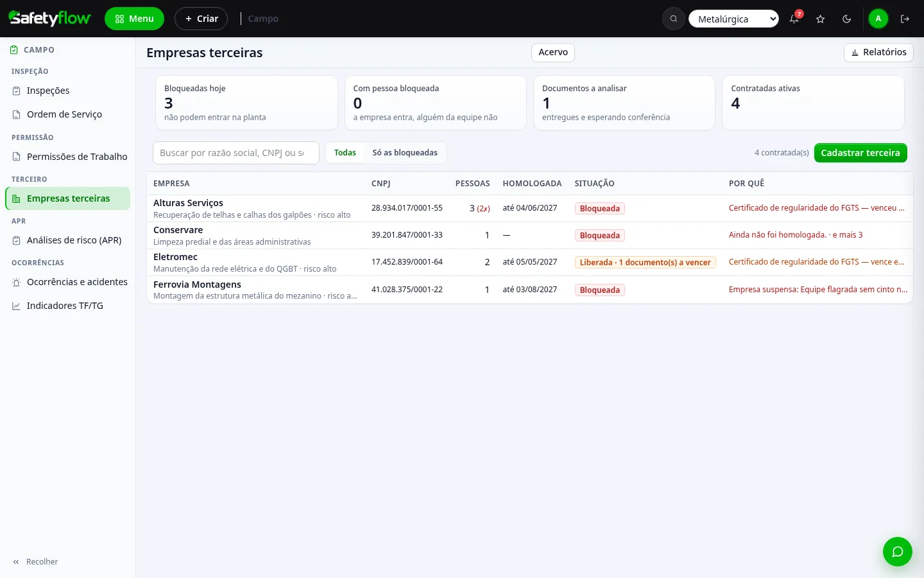Image resolution: width=924 pixels, height=578 pixels.
Task: Open Indicadores TF/TG
Action: click(68, 306)
